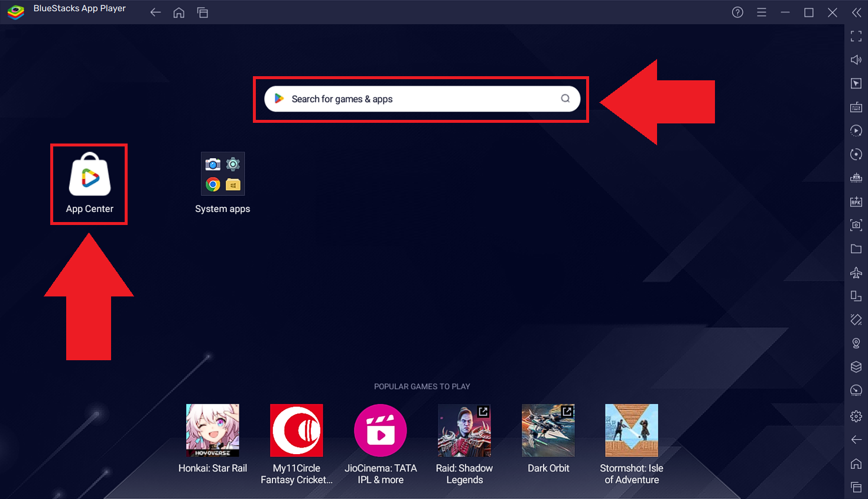Minimize the BlueStacks window
Image resolution: width=868 pixels, height=499 pixels.
[785, 12]
